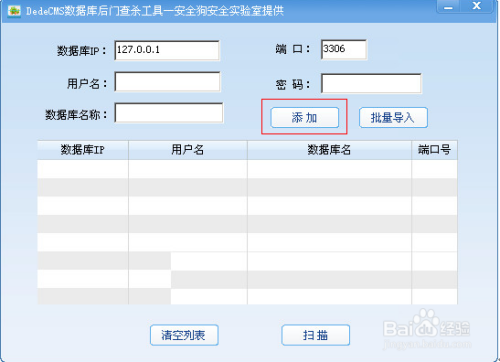Viewport: 500px width, 362px height.
Task: Click the 数据库名称 input field
Action: (x=169, y=113)
